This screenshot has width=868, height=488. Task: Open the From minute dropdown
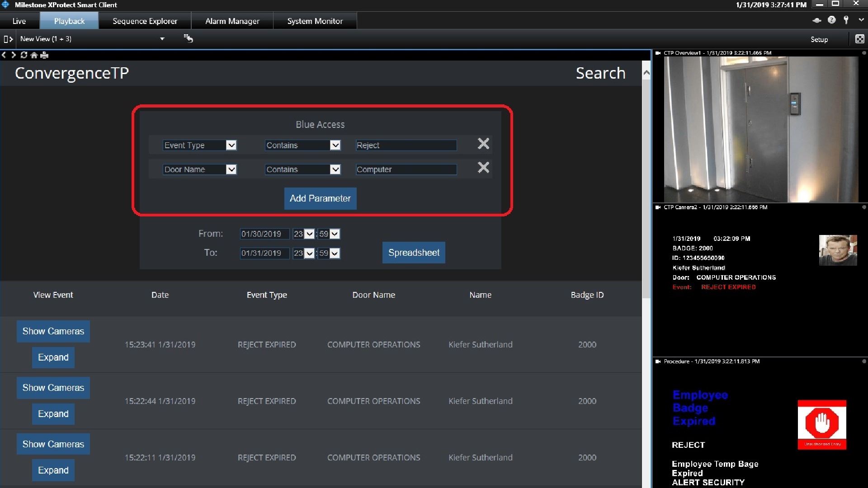tap(335, 234)
